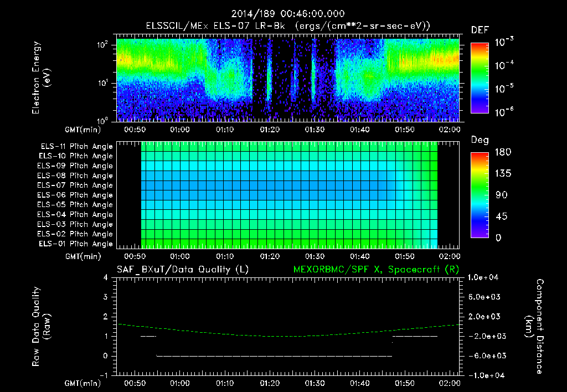Image resolution: width=567 pixels, height=392 pixels.
Task: Select the ELS-02 Pitch Angle row label
Action: pyautogui.click(x=75, y=234)
